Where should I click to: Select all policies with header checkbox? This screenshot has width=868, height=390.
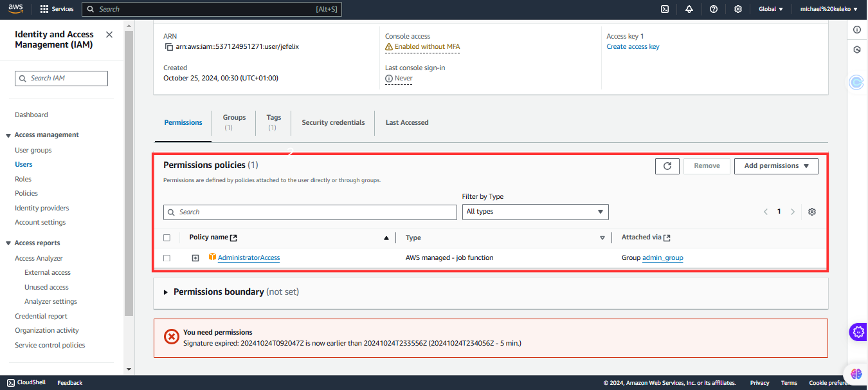167,237
